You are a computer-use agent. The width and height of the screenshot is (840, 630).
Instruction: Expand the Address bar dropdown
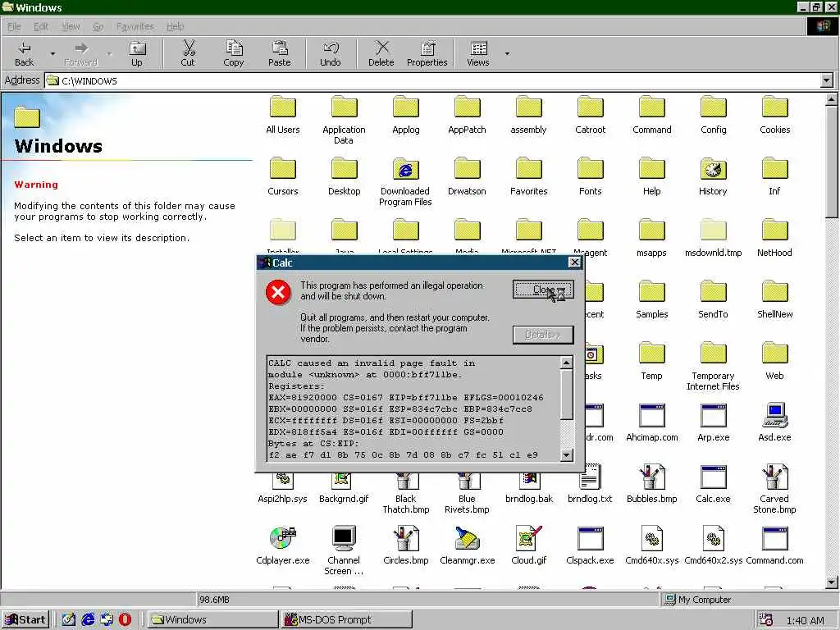(827, 81)
